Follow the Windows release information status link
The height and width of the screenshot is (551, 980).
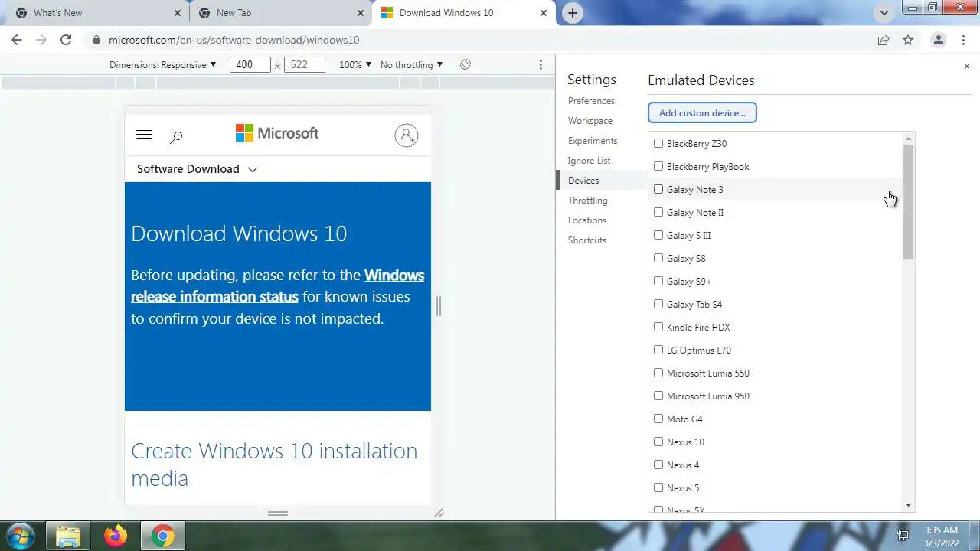point(277,285)
